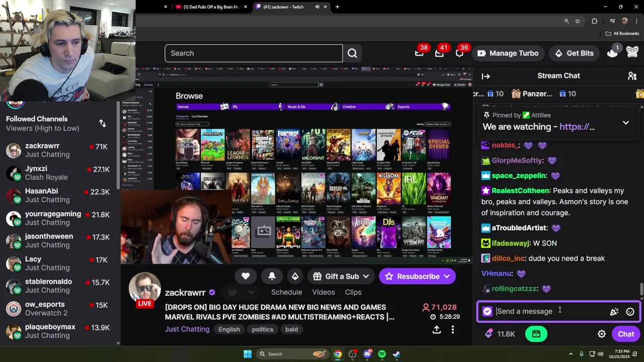Click the search magnifier button
644x362 pixels.
point(352,53)
